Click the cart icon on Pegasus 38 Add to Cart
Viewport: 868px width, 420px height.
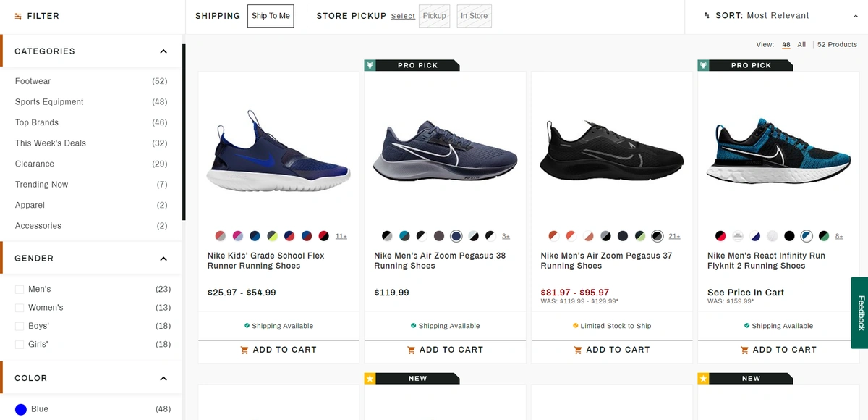pyautogui.click(x=411, y=350)
